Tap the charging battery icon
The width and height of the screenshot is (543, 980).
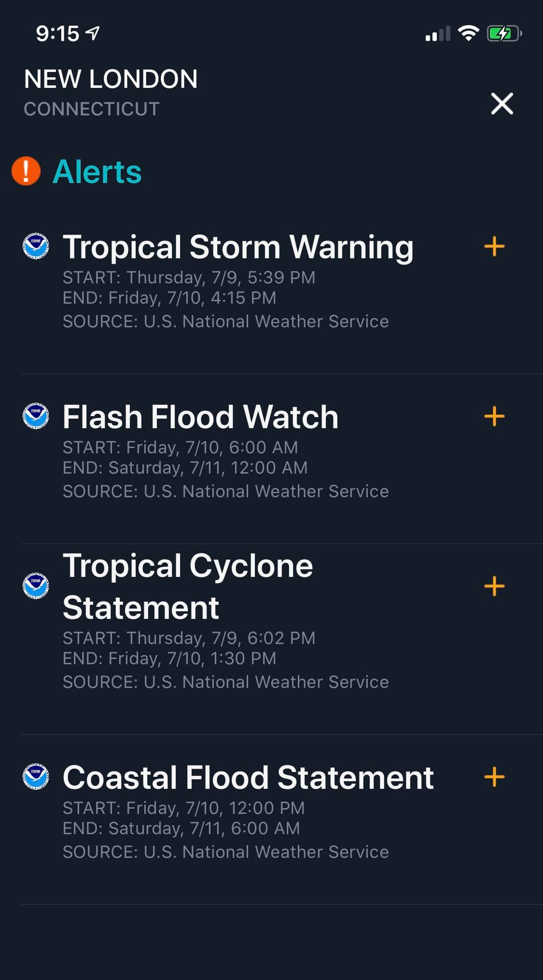tap(504, 33)
